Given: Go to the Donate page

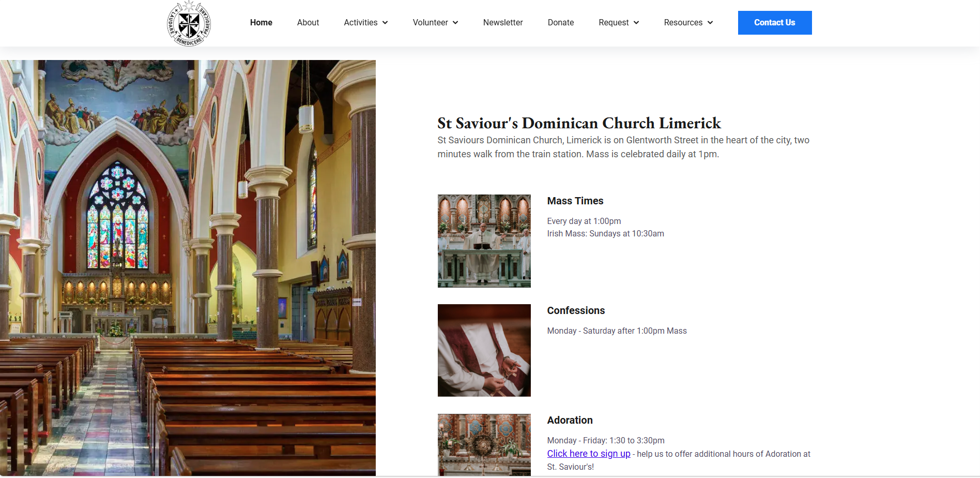Looking at the screenshot, I should [561, 23].
